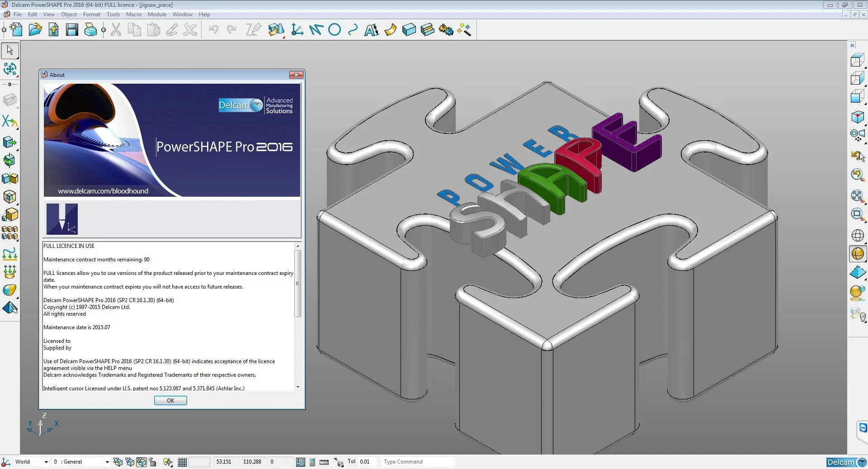Click the zoom box magnifier icon
The height and width of the screenshot is (469, 868).
point(857,214)
